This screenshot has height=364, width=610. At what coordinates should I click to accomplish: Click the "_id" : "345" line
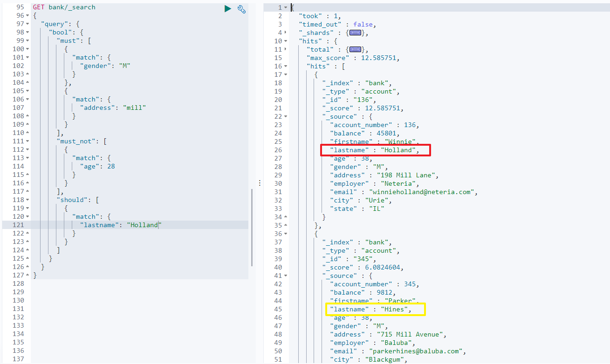349,259
